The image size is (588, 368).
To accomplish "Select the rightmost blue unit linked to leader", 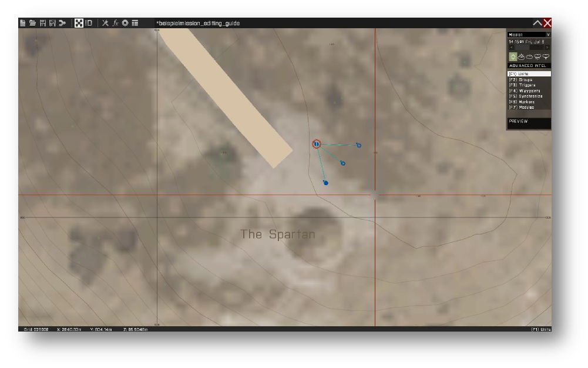I will [359, 145].
